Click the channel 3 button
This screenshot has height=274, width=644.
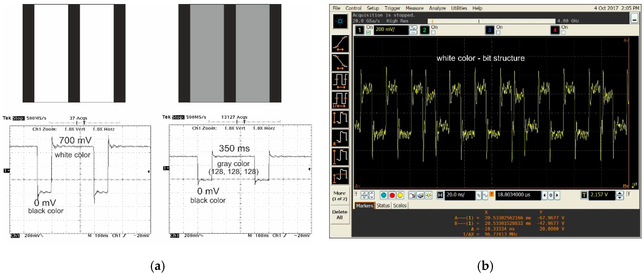pos(490,30)
